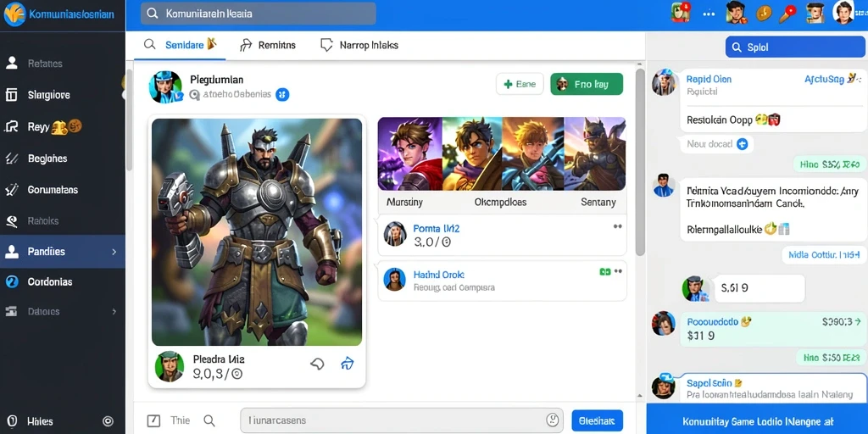The height and width of the screenshot is (434, 868).
Task: Click the search magnifier in bottom toolbar
Action: [209, 420]
